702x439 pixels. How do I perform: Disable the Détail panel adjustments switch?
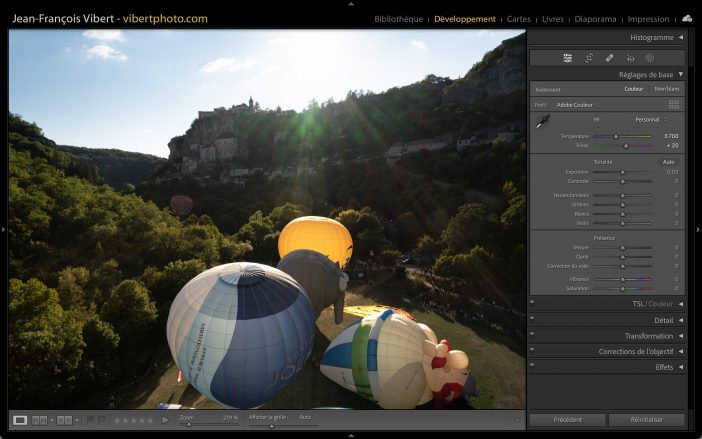(532, 320)
